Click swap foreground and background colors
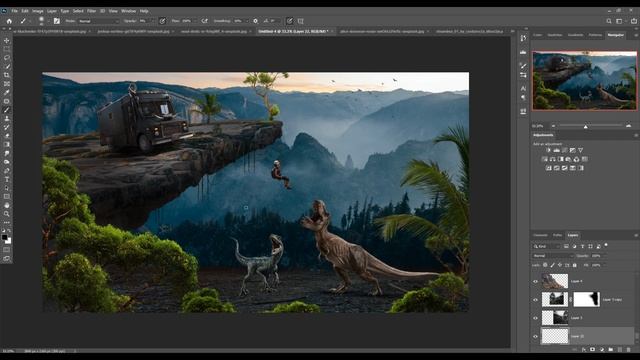 [9, 231]
